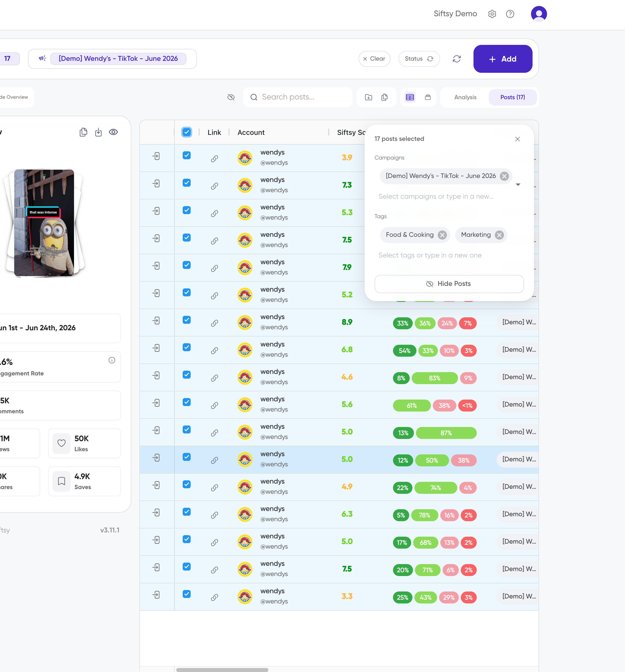Uncheck the row with score 5.2
Viewport: 625px width, 672px height.
point(187,292)
